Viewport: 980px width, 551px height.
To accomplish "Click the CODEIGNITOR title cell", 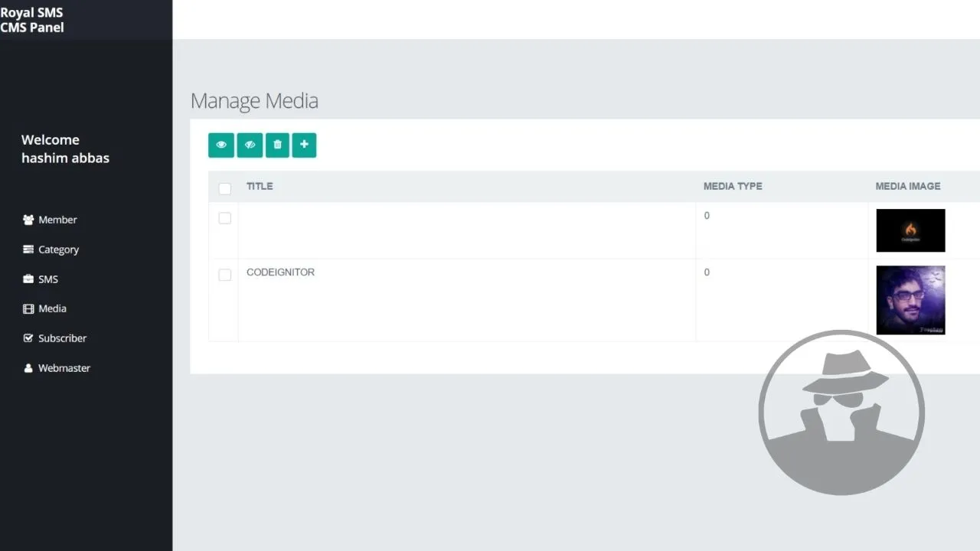I will click(x=280, y=272).
